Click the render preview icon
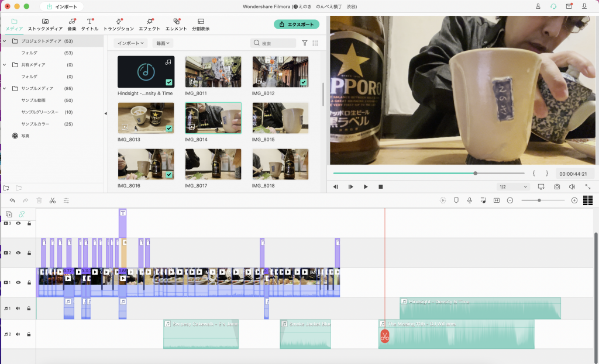The height and width of the screenshot is (364, 599). [443, 200]
